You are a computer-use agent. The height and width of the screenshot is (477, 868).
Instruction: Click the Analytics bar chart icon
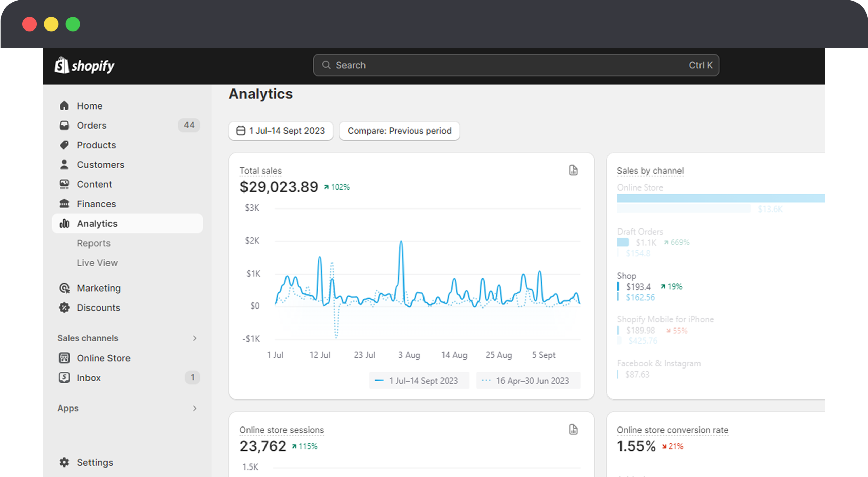[64, 224]
